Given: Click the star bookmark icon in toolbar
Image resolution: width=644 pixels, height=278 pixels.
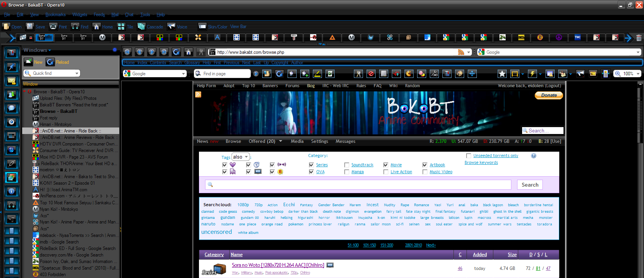Looking at the screenshot, I should [502, 73].
